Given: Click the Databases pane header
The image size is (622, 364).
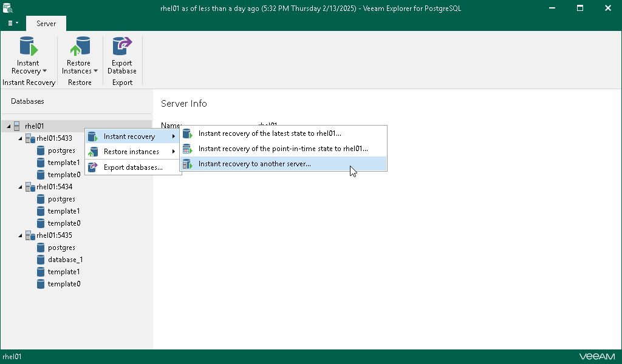Looking at the screenshot, I should pyautogui.click(x=27, y=101).
